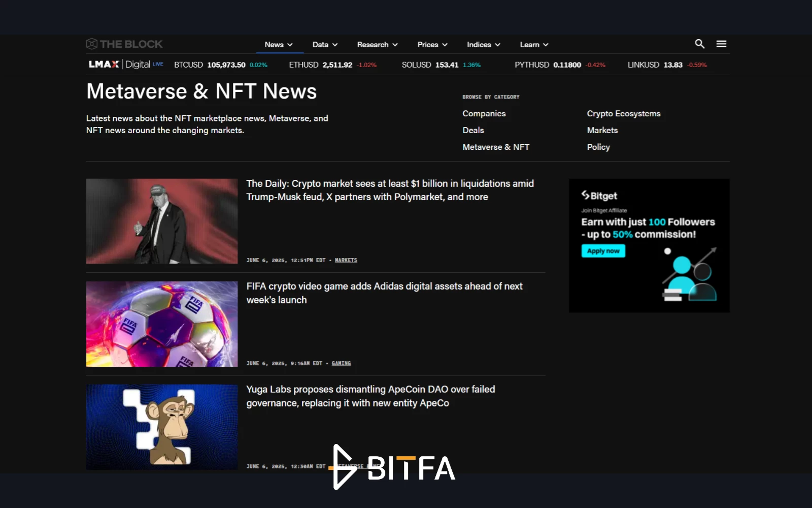Click the BROWSE BY CATEGORY label
The image size is (812, 508).
point(491,97)
